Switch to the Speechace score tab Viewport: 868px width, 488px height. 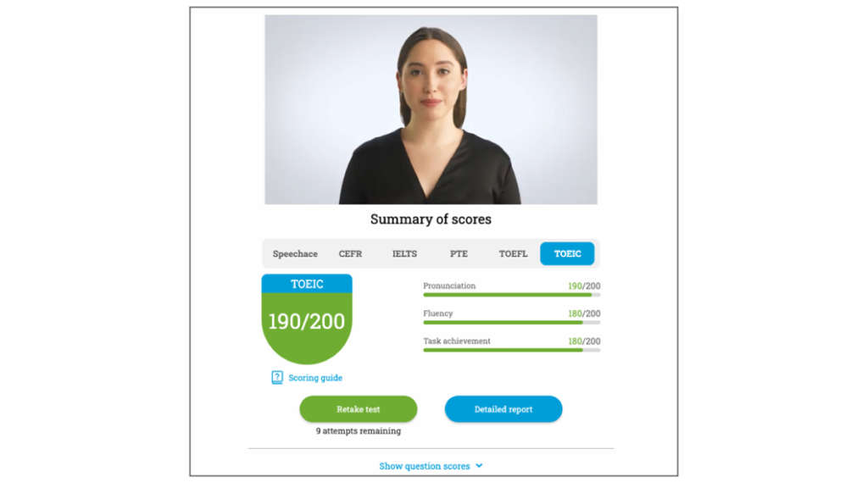coord(295,254)
